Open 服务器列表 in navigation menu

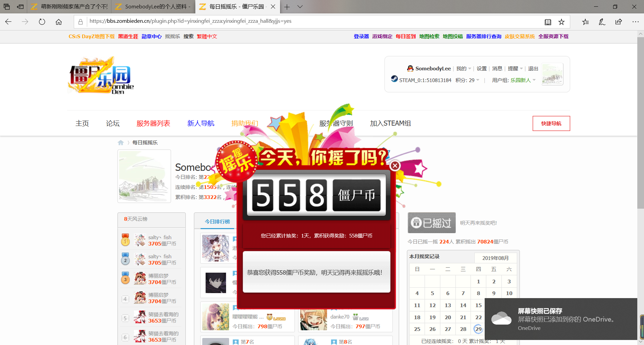tap(153, 123)
